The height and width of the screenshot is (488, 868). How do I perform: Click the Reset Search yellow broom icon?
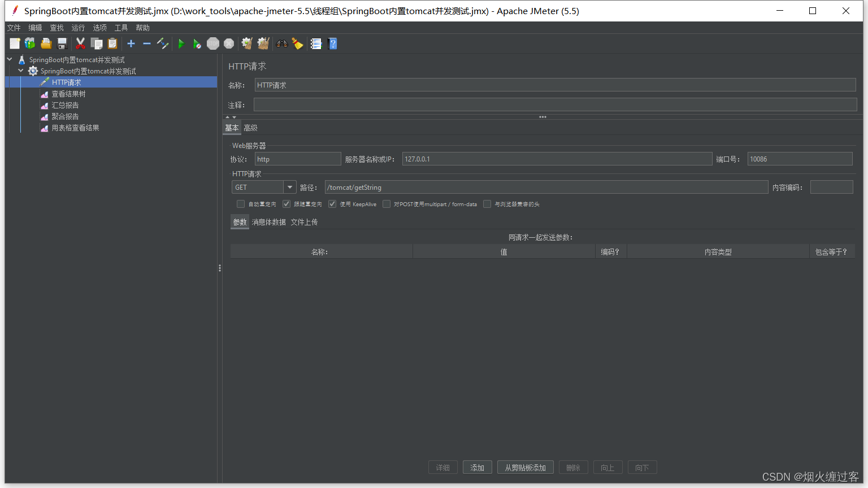[x=297, y=43]
